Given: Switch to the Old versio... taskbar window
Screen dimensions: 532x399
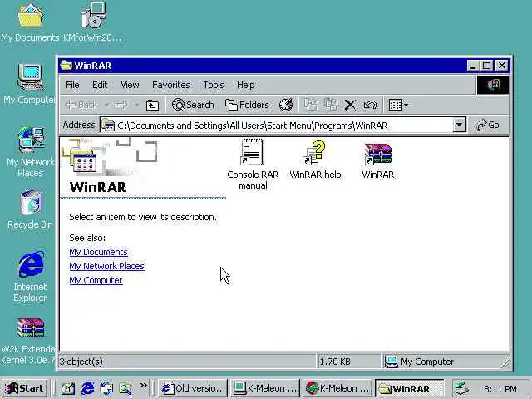Looking at the screenshot, I should click(x=192, y=388).
